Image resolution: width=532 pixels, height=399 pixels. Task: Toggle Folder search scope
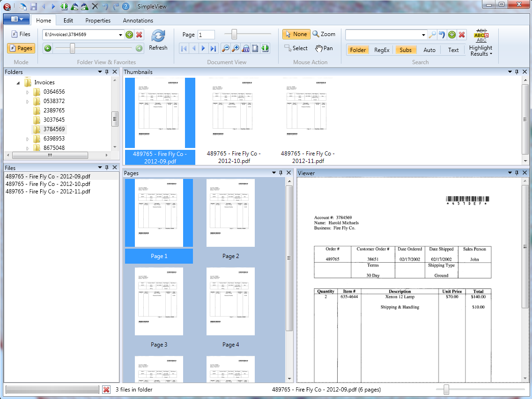pos(358,50)
